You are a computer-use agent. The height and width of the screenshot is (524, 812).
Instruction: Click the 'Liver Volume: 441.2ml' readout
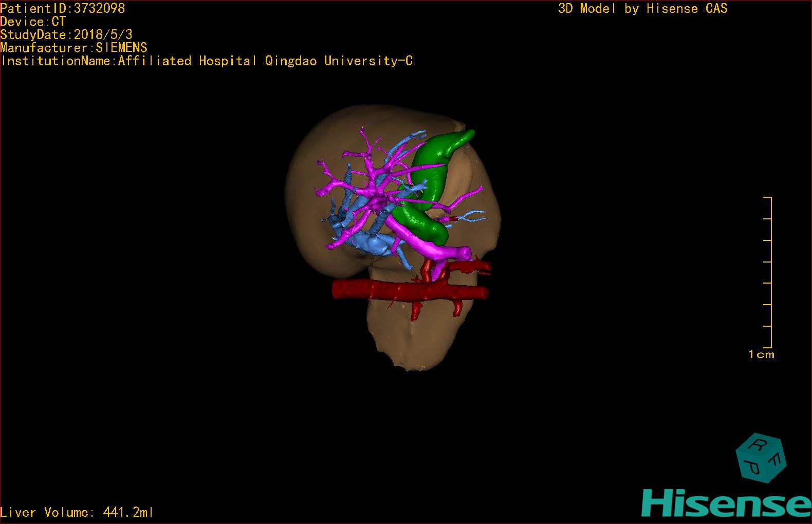point(77,512)
